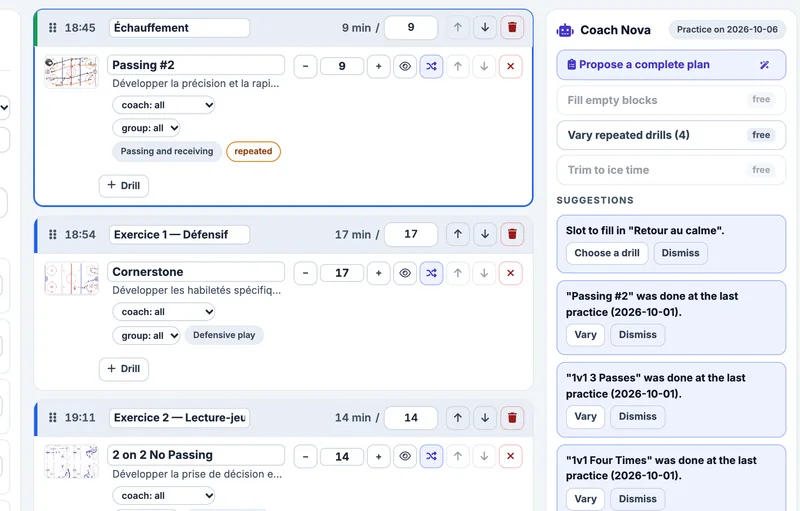Move Exercice 2 block down
The image size is (800, 511).
point(485,418)
